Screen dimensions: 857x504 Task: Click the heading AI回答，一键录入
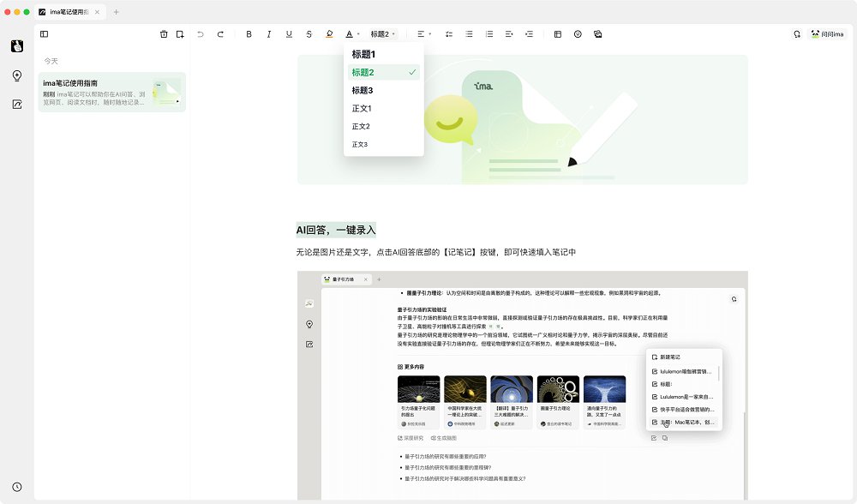coord(336,230)
